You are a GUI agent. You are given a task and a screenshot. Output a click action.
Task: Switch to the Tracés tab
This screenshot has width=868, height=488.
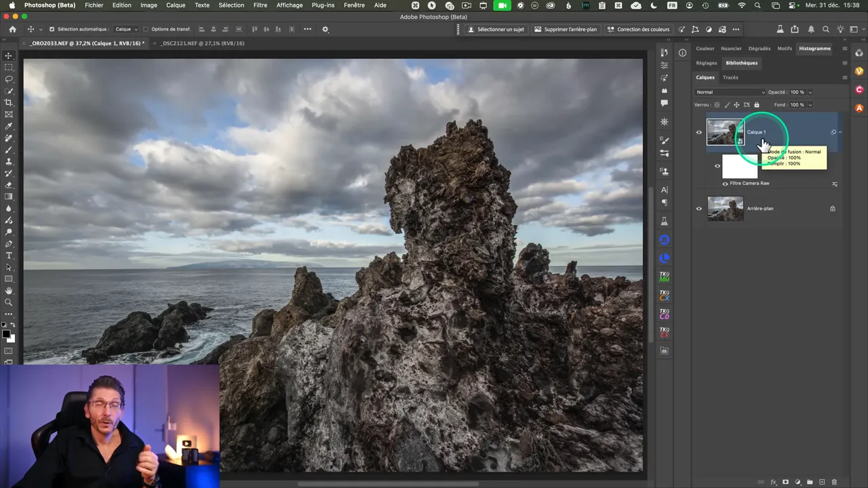click(730, 77)
